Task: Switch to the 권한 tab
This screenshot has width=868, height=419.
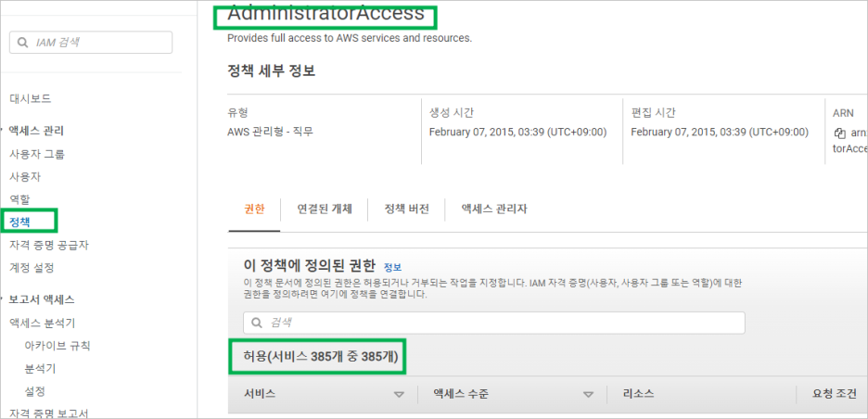Action: point(254,209)
